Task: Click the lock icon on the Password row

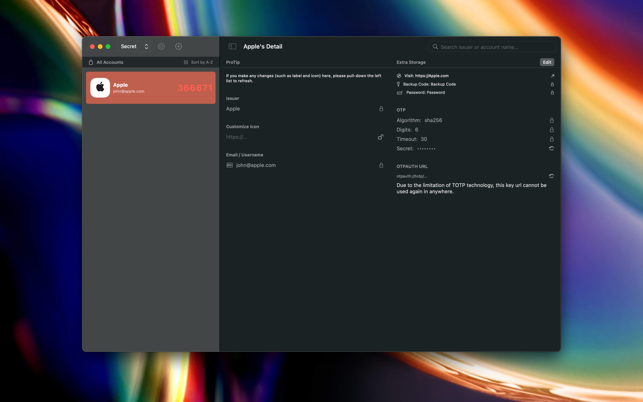Action: [552, 93]
